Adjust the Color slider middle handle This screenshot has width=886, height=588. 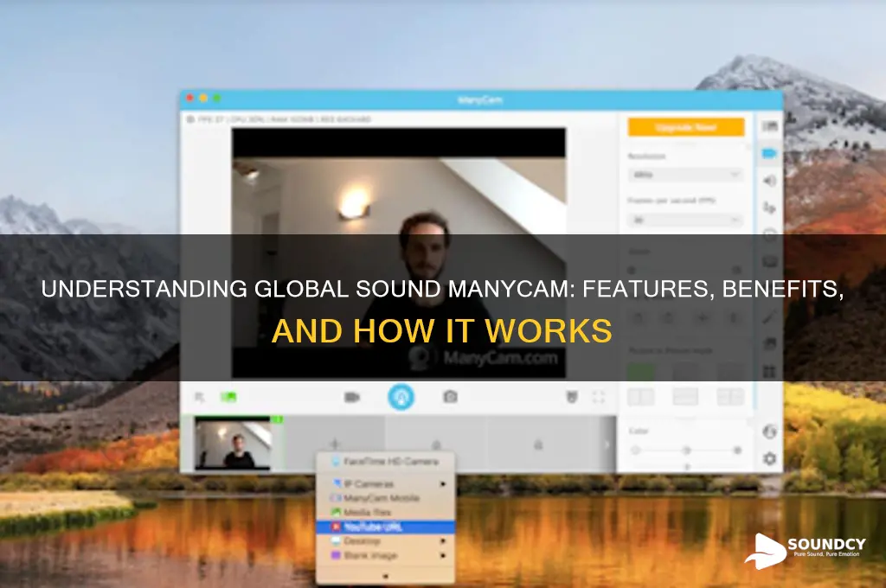[686, 451]
